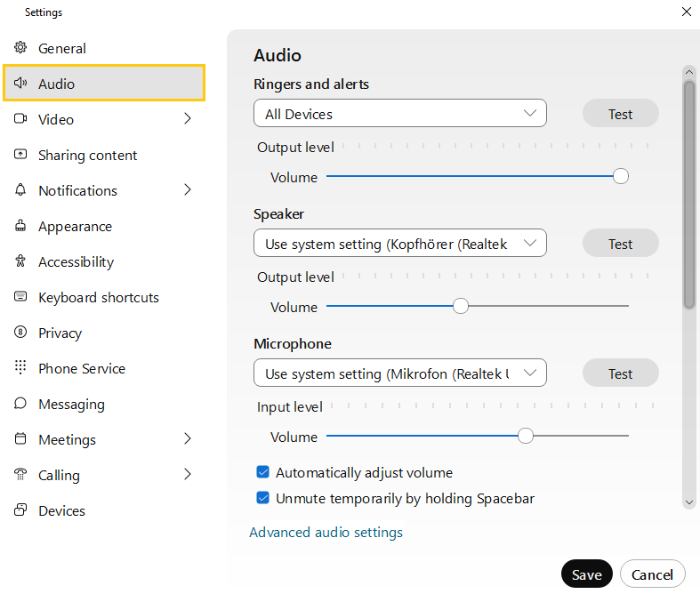This screenshot has height=602, width=700.
Task: Click the Phone Service dial pad icon
Action: coord(20,368)
